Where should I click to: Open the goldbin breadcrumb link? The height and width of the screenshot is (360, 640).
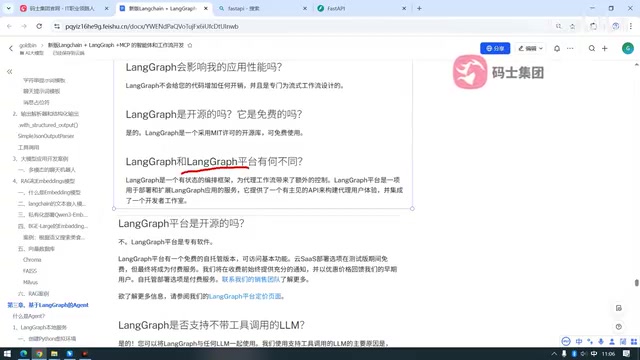pyautogui.click(x=28, y=45)
